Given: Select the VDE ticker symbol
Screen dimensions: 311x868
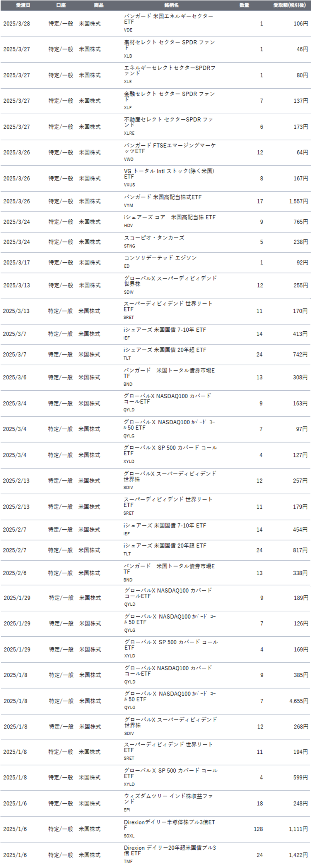Looking at the screenshot, I should click(x=128, y=30).
